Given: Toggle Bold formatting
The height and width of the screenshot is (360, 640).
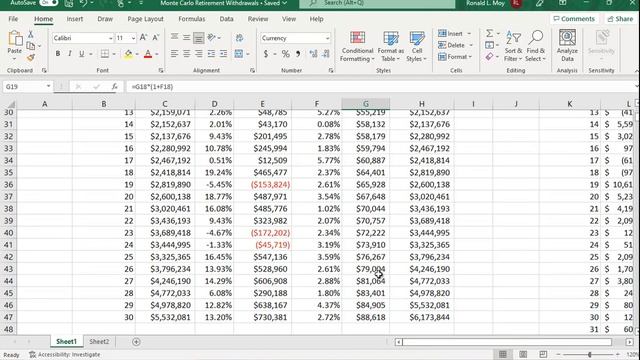Looking at the screenshot, I should 58,54.
